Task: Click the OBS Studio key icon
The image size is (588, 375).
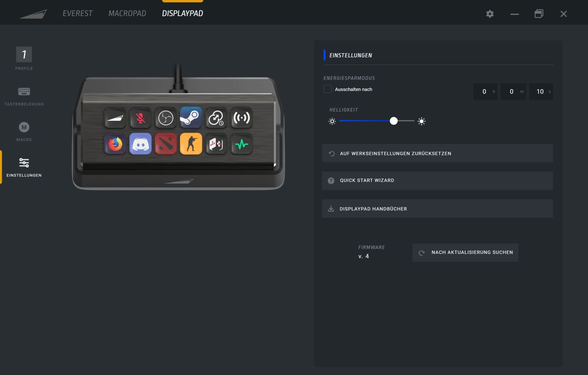Action: 166,118
